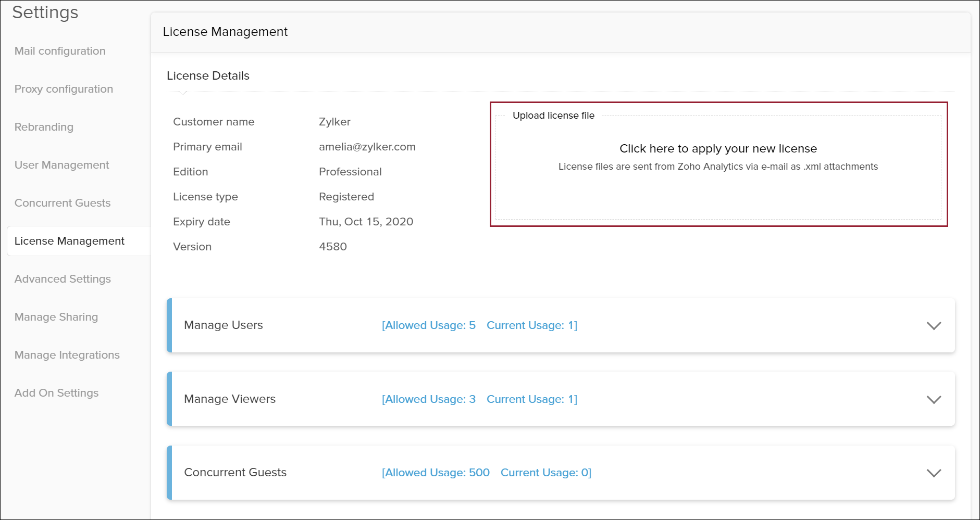The height and width of the screenshot is (520, 980).
Task: Select License Management sidebar tab
Action: tap(69, 241)
